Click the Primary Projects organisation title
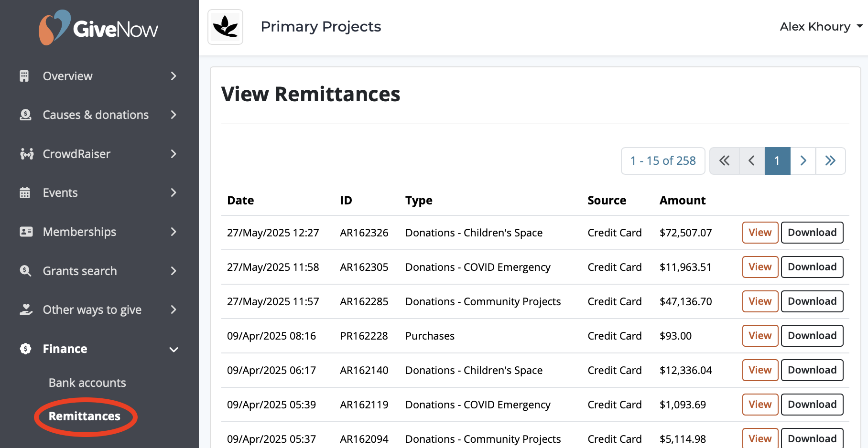Image resolution: width=868 pixels, height=448 pixels. [x=321, y=27]
